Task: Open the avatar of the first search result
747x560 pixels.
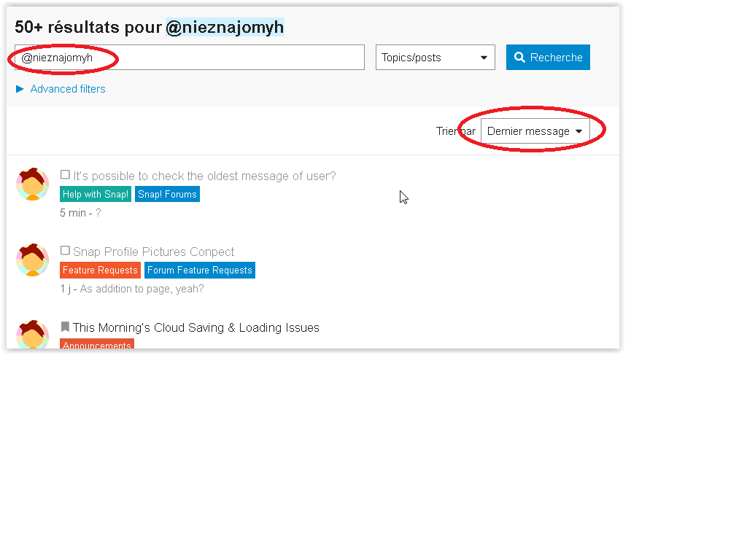Action: point(32,184)
